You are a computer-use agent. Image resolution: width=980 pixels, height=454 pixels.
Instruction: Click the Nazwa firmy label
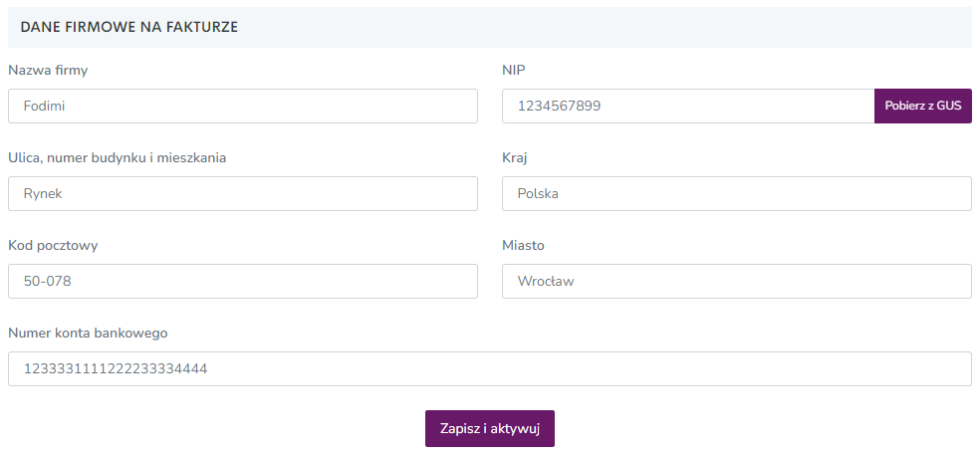point(48,70)
